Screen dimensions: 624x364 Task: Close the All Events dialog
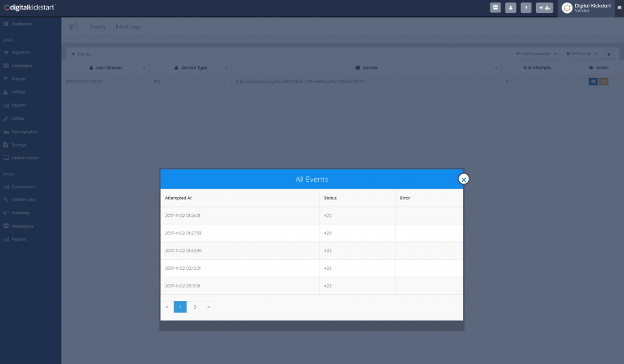[x=463, y=179]
